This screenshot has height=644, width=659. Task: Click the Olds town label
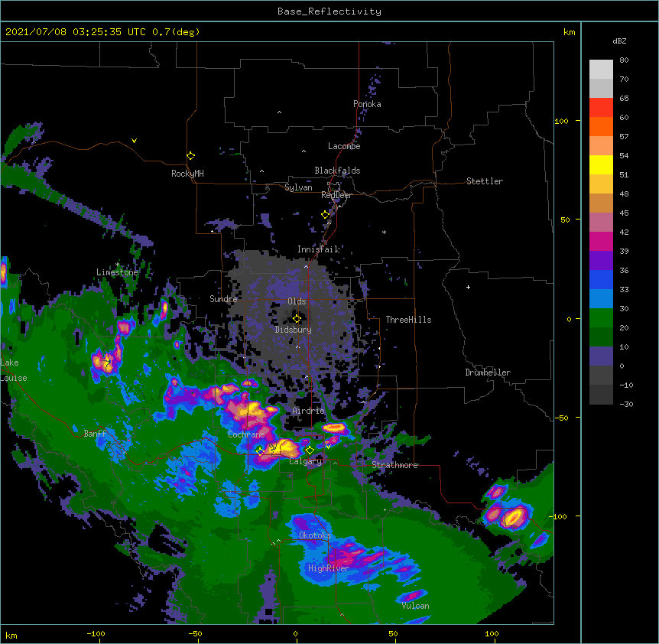pos(297,301)
